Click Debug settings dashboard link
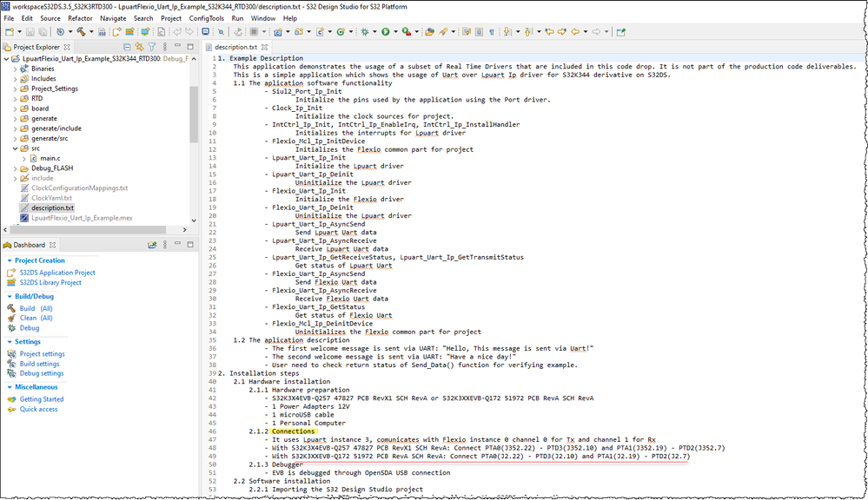 pyautogui.click(x=42, y=373)
